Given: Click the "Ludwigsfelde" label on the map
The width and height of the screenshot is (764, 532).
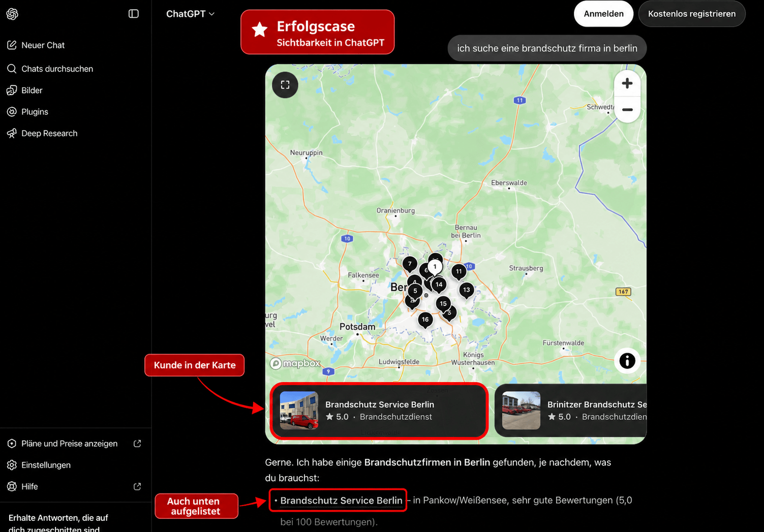Looking at the screenshot, I should [399, 362].
